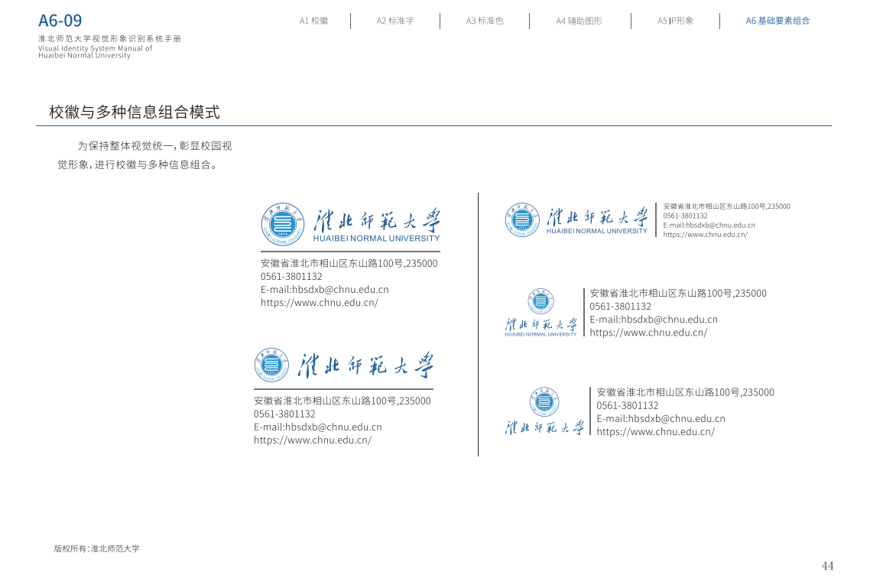Screen dimensions: 870x588
Task: Click the website URL beside the bottom-right stacked logo
Action: (x=655, y=432)
